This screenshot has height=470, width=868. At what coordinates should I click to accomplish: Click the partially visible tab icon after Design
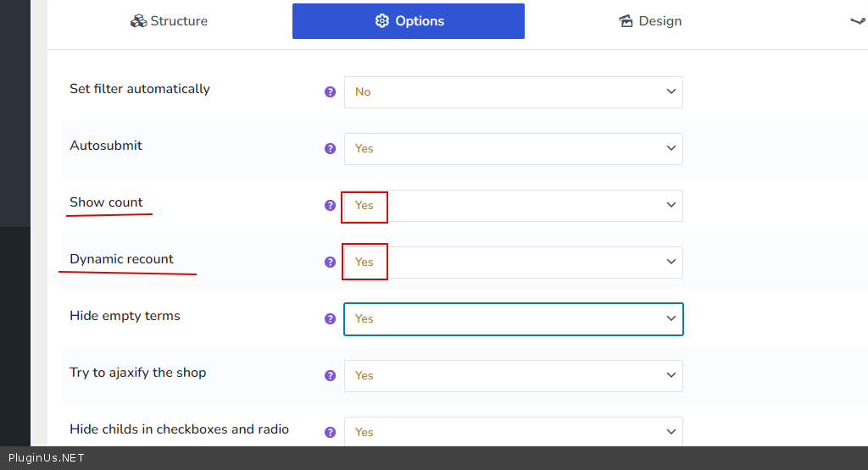(858, 21)
